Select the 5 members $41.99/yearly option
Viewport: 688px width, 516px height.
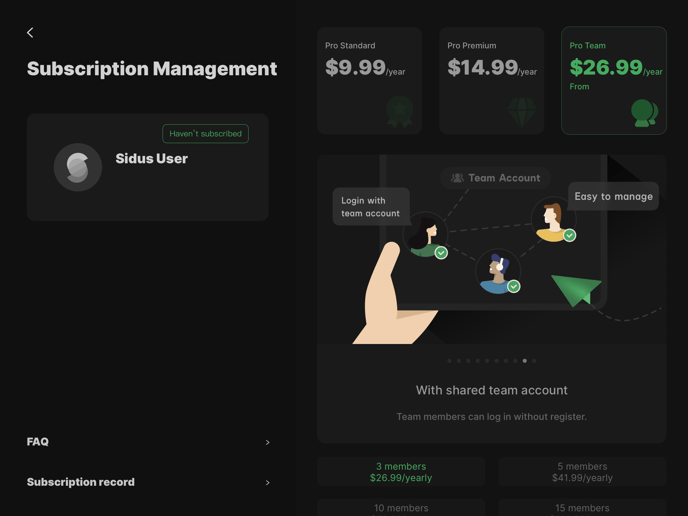(582, 472)
